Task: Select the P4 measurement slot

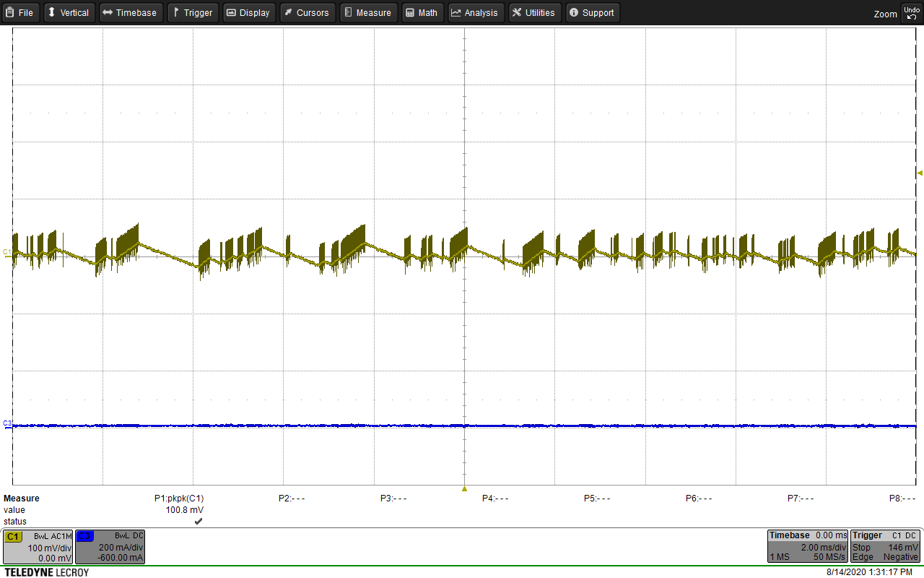Action: point(495,499)
